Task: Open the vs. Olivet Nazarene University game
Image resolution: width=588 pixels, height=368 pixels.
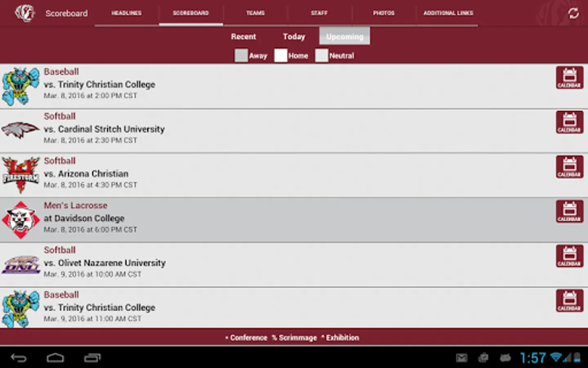Action: coord(294,265)
